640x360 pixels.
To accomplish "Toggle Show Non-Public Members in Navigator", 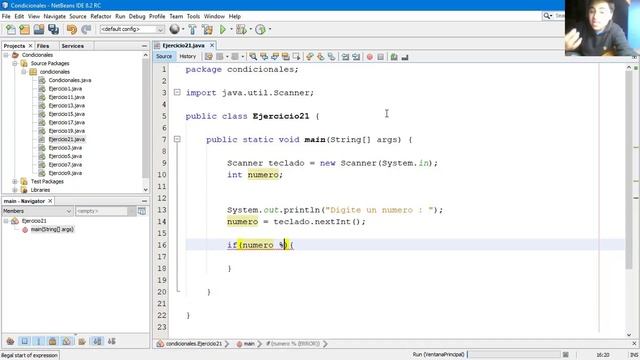I will point(53,341).
